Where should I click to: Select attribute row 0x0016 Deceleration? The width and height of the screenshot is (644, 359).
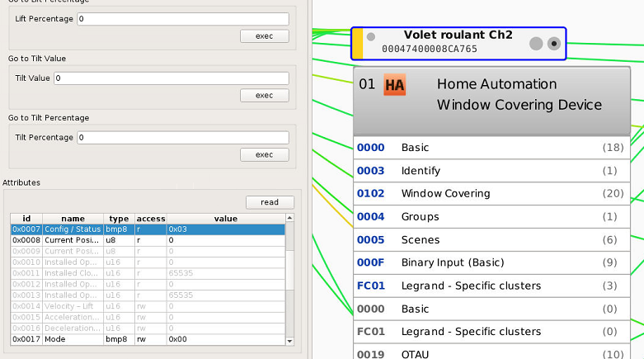click(148, 328)
